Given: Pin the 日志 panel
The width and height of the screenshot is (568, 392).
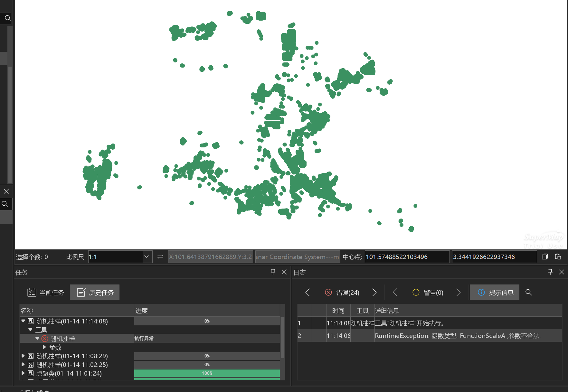Looking at the screenshot, I should coord(550,272).
